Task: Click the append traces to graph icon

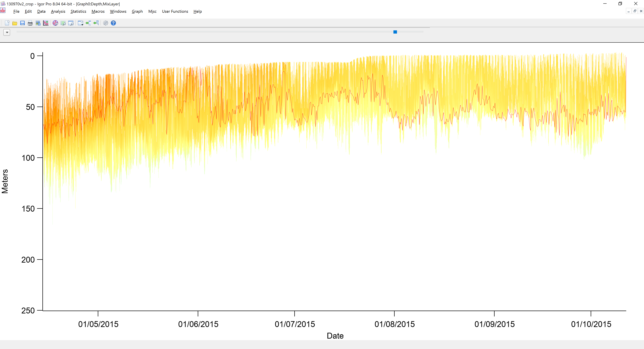Action: pos(46,23)
